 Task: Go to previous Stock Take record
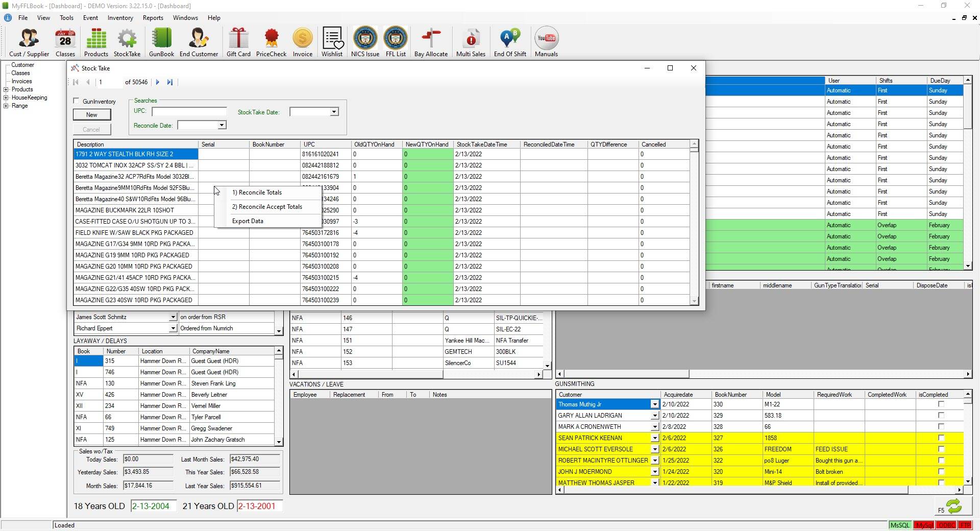coord(88,82)
